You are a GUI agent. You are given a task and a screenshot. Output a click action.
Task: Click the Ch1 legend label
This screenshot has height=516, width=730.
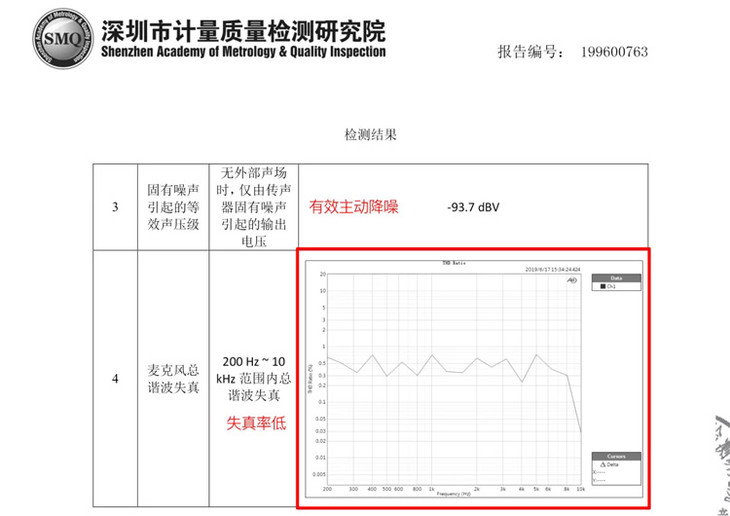point(611,286)
